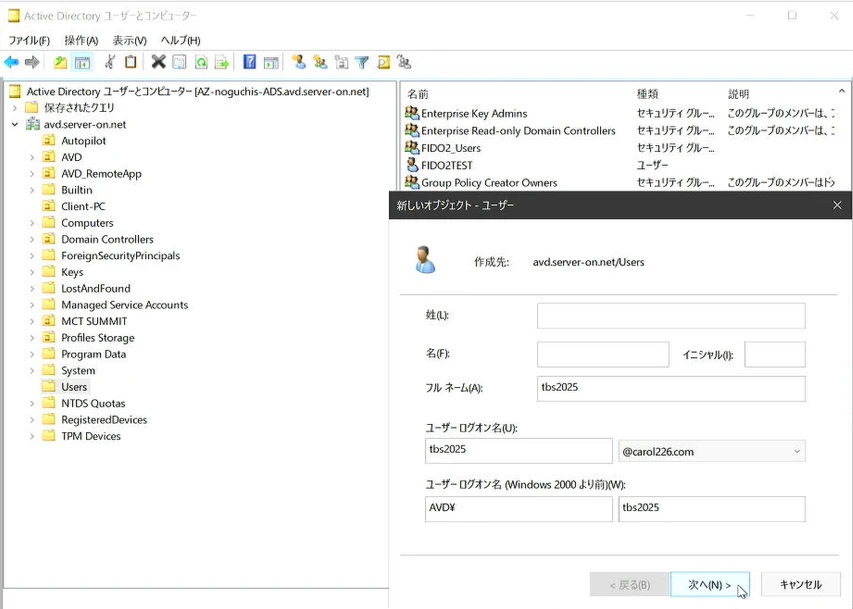
Task: Expand the Domain Controllers node
Action: pyautogui.click(x=32, y=239)
